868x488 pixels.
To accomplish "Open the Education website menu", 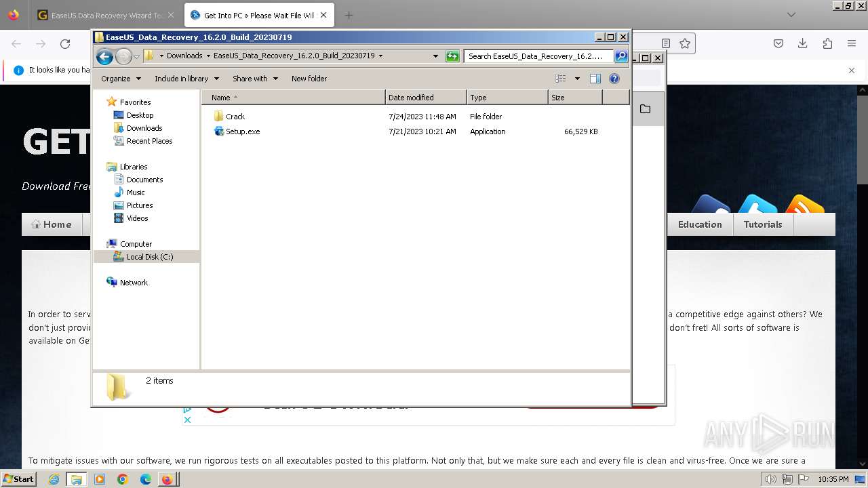I will (x=700, y=224).
